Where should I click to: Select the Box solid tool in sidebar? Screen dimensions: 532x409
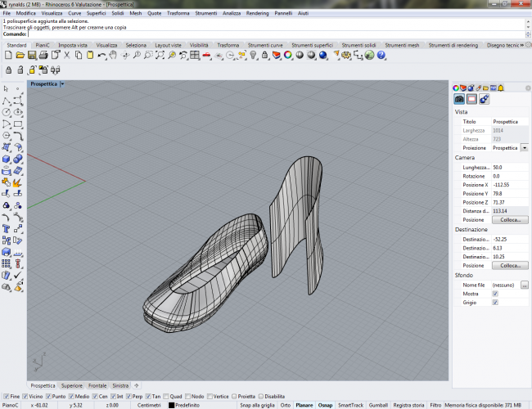point(7,159)
